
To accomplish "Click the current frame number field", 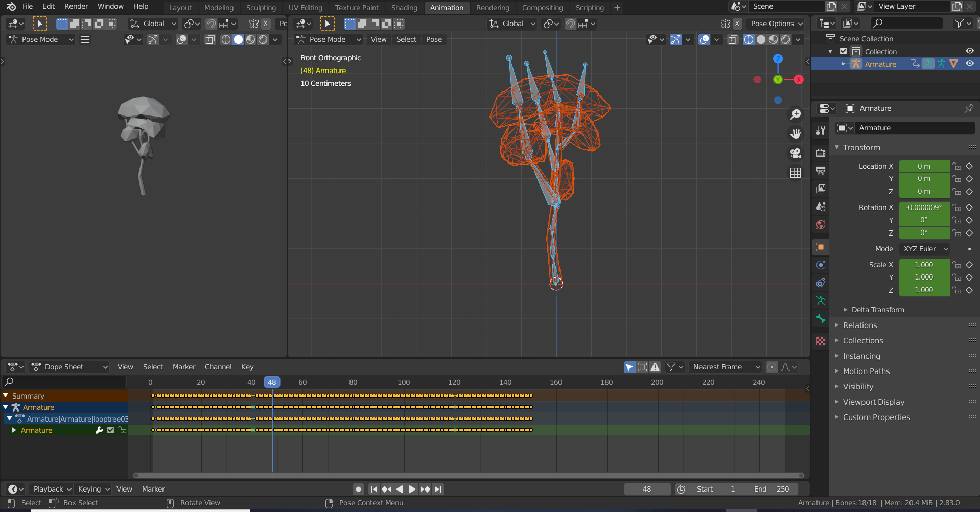I will [647, 489].
